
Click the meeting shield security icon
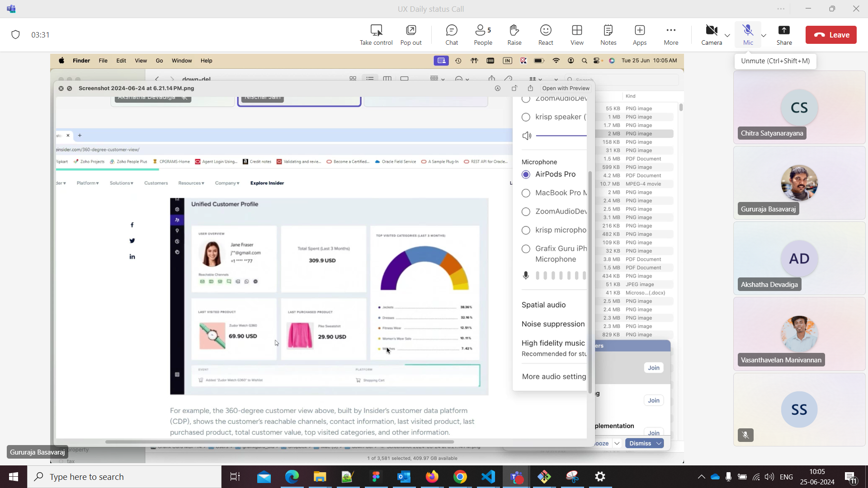coord(15,35)
